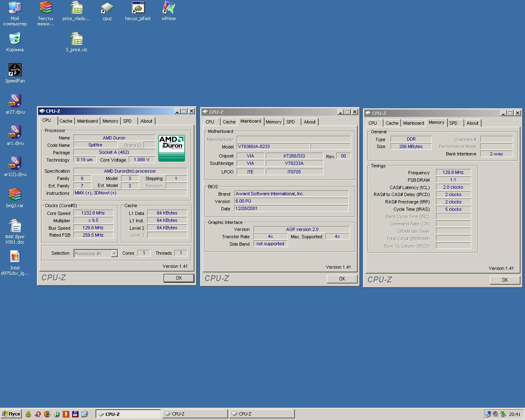Click the blue floppy disk quick launch icon
The image size is (525, 420).
(x=75, y=414)
